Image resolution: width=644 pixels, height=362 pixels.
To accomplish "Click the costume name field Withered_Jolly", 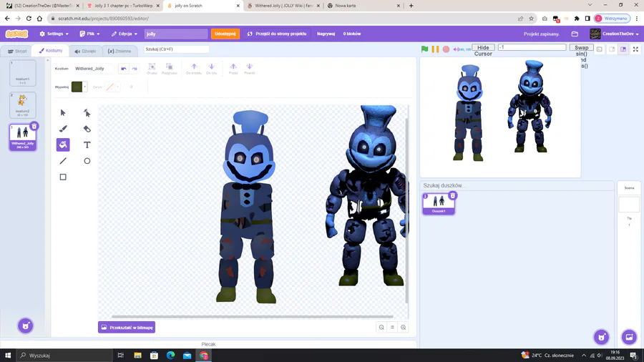I will tap(93, 69).
